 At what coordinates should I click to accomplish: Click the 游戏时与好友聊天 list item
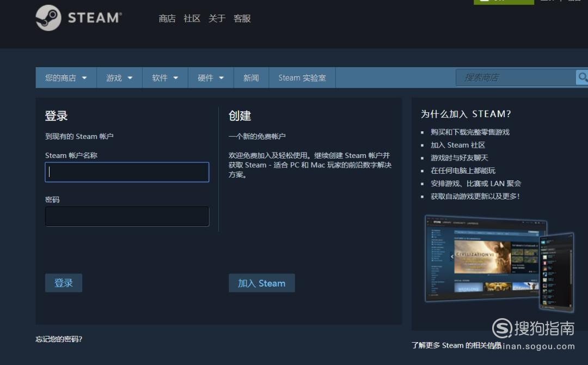pyautogui.click(x=460, y=157)
